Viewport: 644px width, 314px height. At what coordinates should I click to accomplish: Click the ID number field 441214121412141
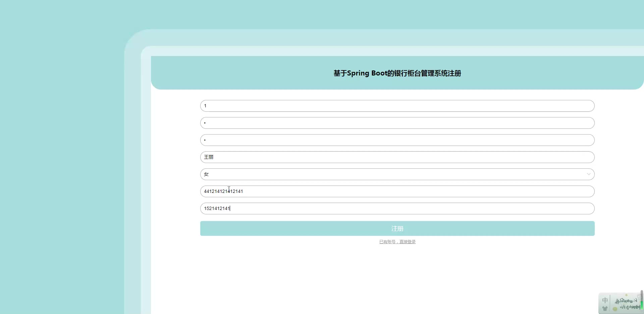click(x=397, y=191)
